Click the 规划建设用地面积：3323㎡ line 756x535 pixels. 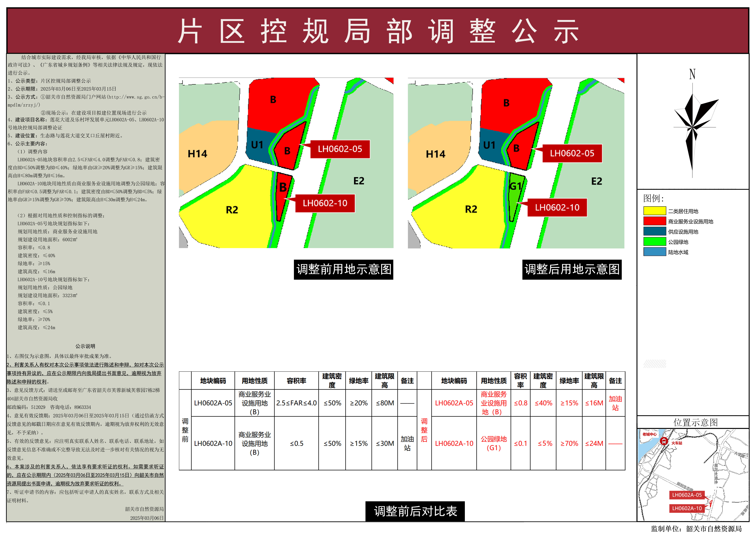pos(47,295)
